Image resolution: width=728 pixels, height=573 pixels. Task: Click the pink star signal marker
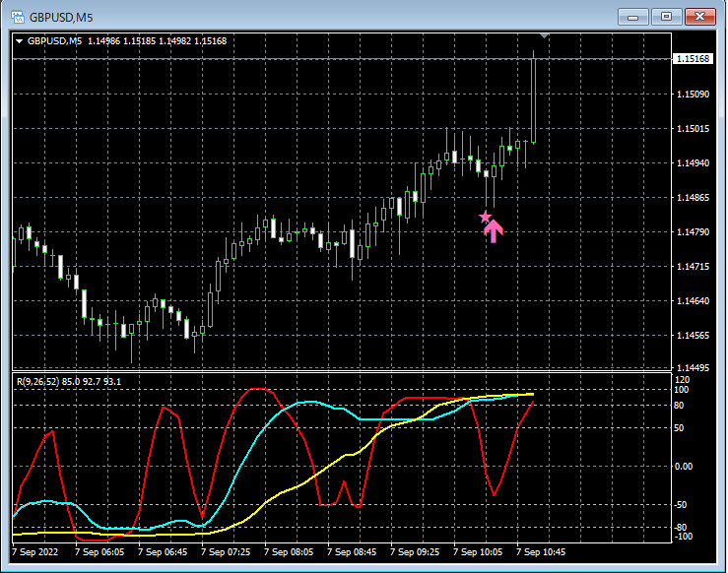(x=486, y=217)
